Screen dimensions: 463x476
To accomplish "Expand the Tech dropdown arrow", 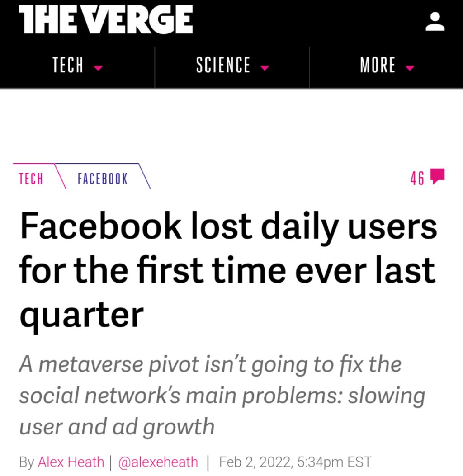I will tap(98, 68).
